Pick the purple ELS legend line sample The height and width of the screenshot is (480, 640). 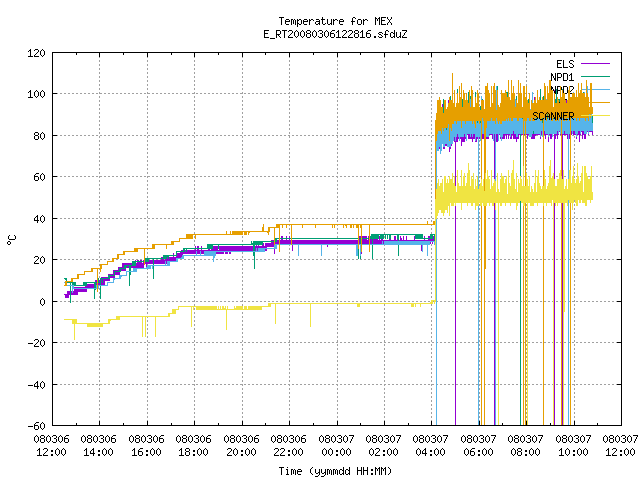click(x=595, y=64)
